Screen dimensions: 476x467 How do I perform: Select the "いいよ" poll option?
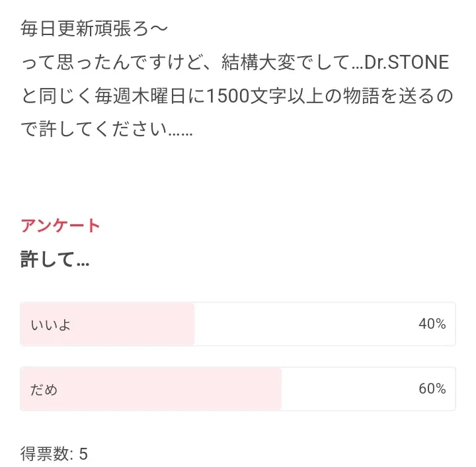pos(50,325)
